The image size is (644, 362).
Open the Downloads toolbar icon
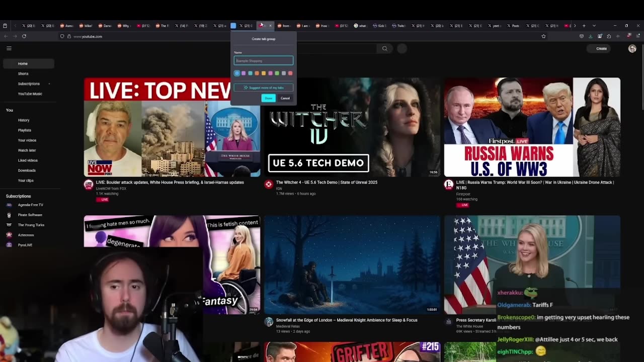591,36
